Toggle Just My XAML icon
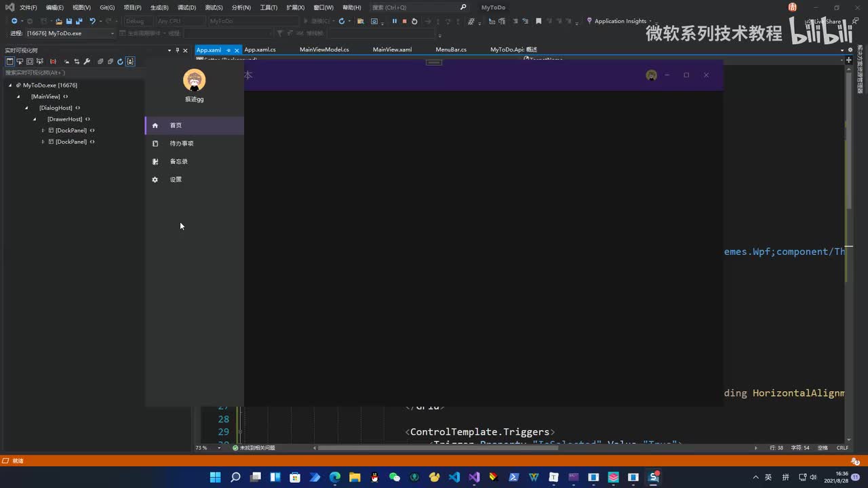 click(130, 62)
